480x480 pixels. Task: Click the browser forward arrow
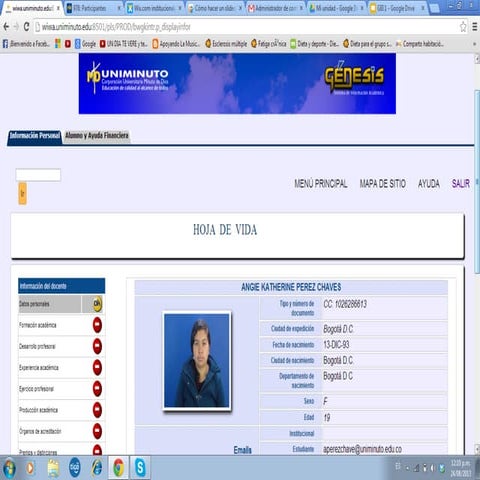point(16,27)
